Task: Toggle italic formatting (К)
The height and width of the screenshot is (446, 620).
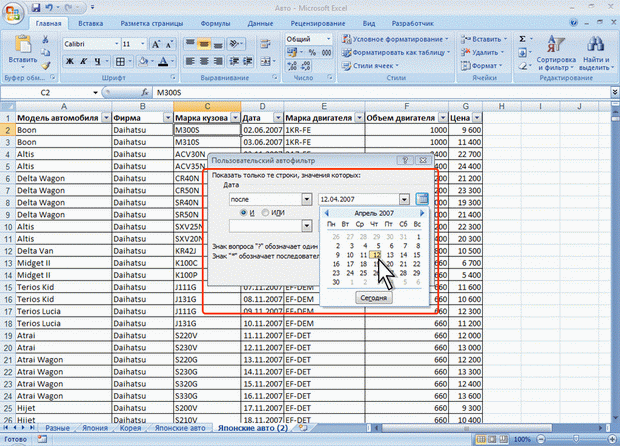Action: point(83,61)
